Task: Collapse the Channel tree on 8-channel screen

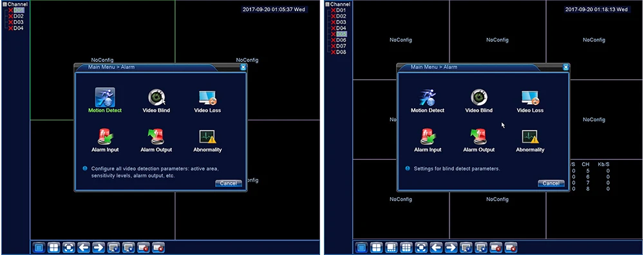Action: pos(327,4)
